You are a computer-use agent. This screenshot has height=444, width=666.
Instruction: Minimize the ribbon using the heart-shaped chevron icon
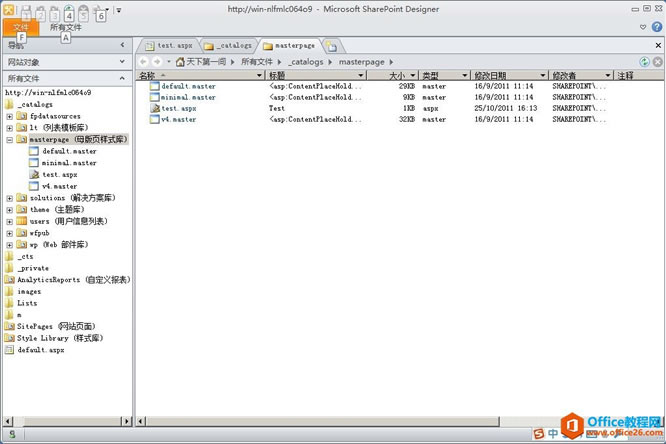643,27
